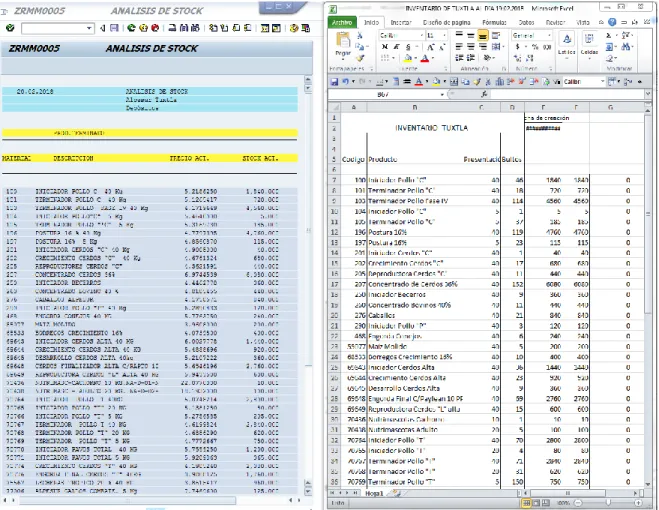This screenshot has height=510, width=659.
Task: Click Save in Excel quick access toolbar
Action: tap(334, 82)
